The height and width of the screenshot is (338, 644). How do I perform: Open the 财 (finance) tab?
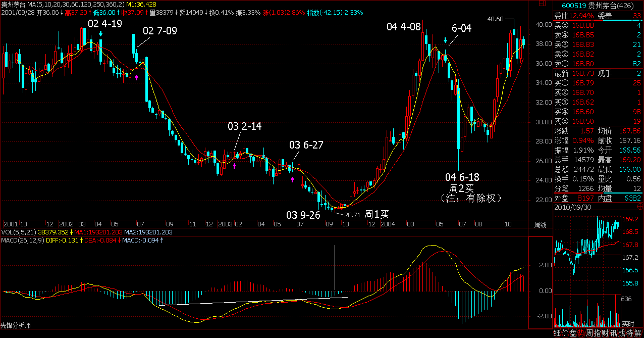tap(606, 333)
